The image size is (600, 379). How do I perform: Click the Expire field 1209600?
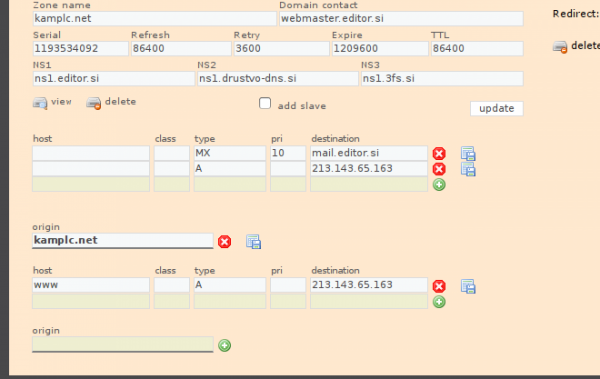coord(380,49)
